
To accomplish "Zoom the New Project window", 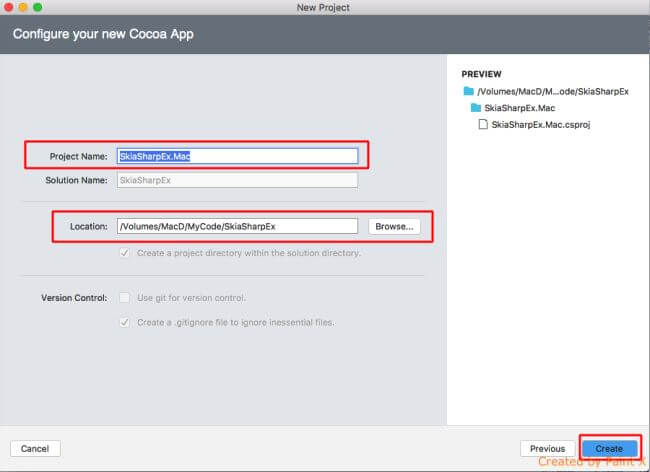I will point(38,7).
